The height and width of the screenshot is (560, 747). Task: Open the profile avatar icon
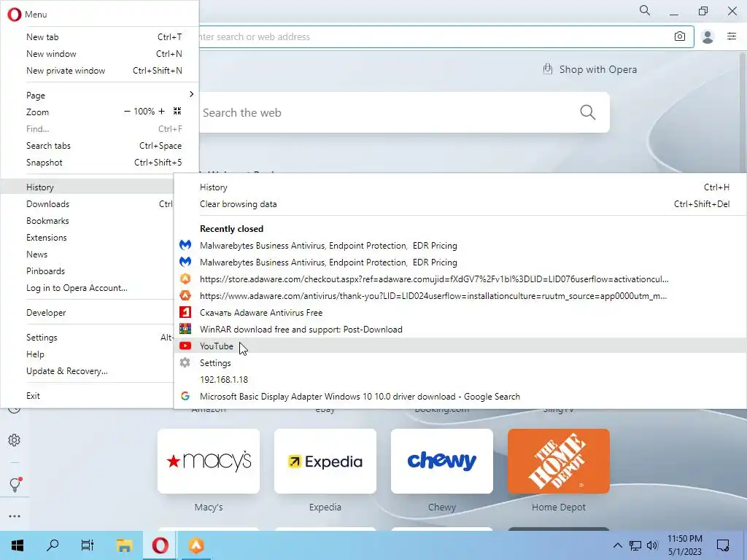(x=708, y=36)
